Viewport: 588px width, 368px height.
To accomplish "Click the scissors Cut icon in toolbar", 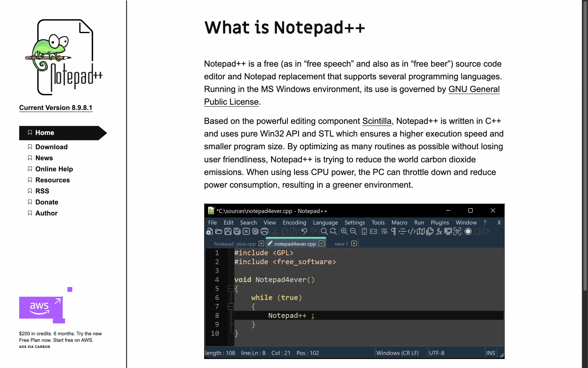I will tap(275, 231).
